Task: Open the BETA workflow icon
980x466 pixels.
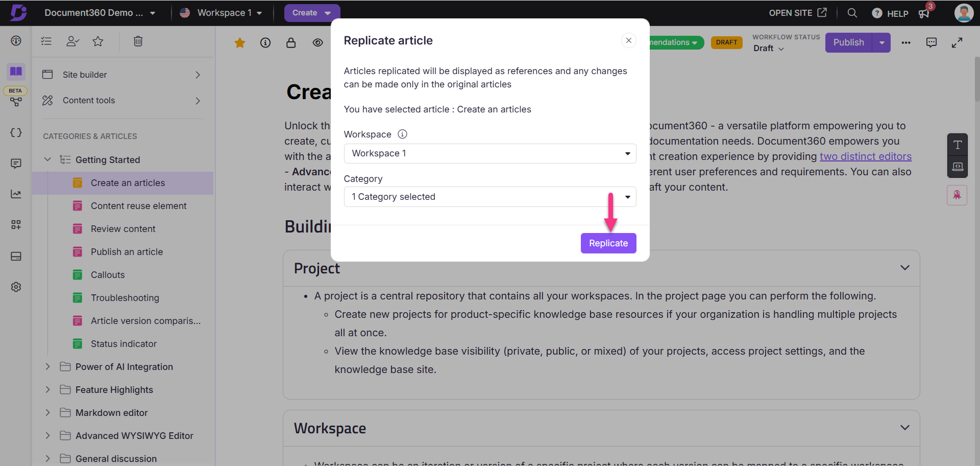Action: (16, 102)
